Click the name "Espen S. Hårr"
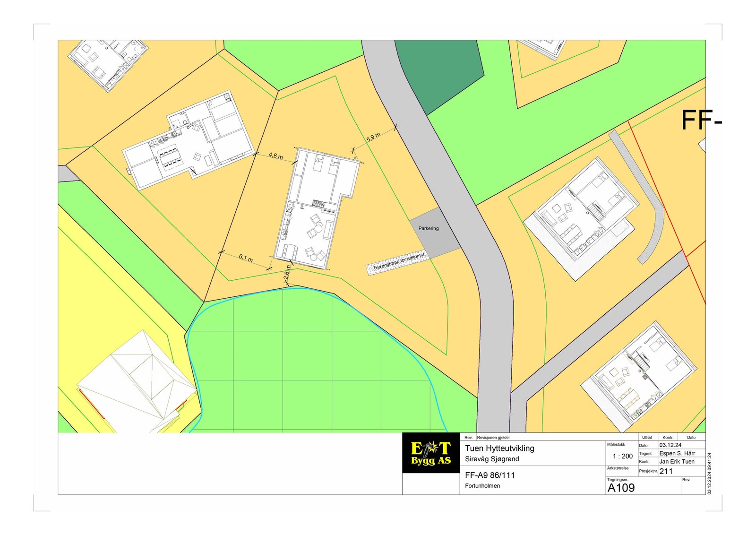Image resolution: width=756 pixels, height=535 pixels. click(x=677, y=453)
